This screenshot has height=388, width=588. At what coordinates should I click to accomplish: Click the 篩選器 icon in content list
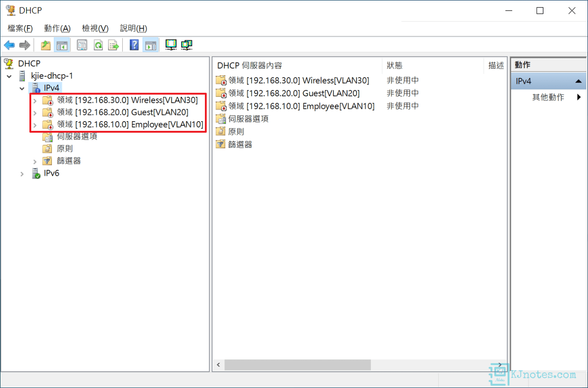[x=221, y=145]
